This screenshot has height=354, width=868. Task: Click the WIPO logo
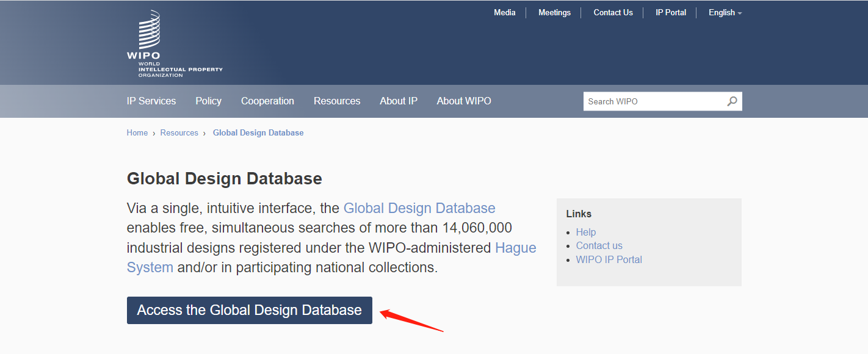coord(150,43)
